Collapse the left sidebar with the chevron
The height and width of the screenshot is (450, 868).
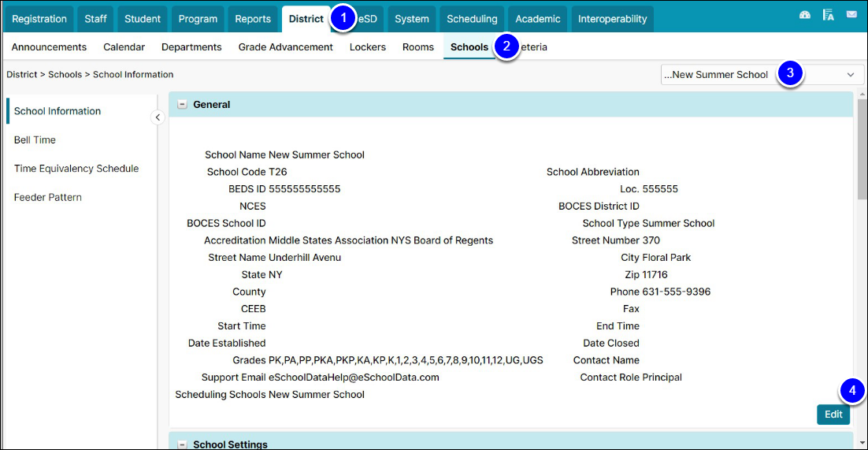pos(158,117)
